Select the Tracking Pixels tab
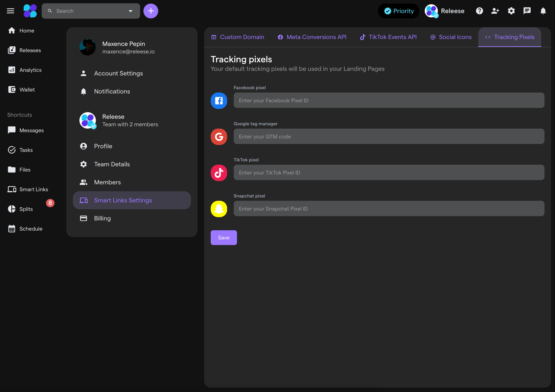This screenshot has width=555, height=392. pos(510,37)
